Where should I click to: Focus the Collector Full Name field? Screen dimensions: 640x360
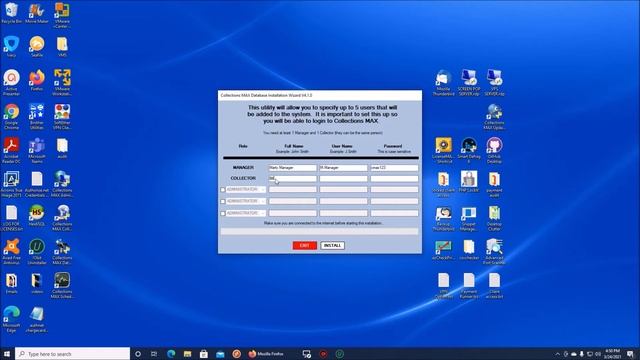tap(292, 178)
